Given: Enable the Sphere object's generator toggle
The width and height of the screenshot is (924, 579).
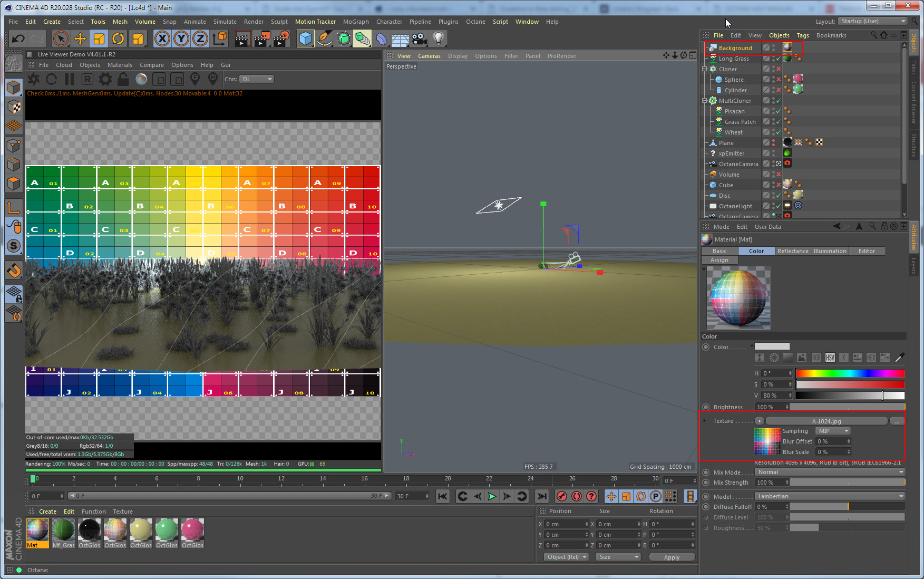Looking at the screenshot, I should (779, 80).
